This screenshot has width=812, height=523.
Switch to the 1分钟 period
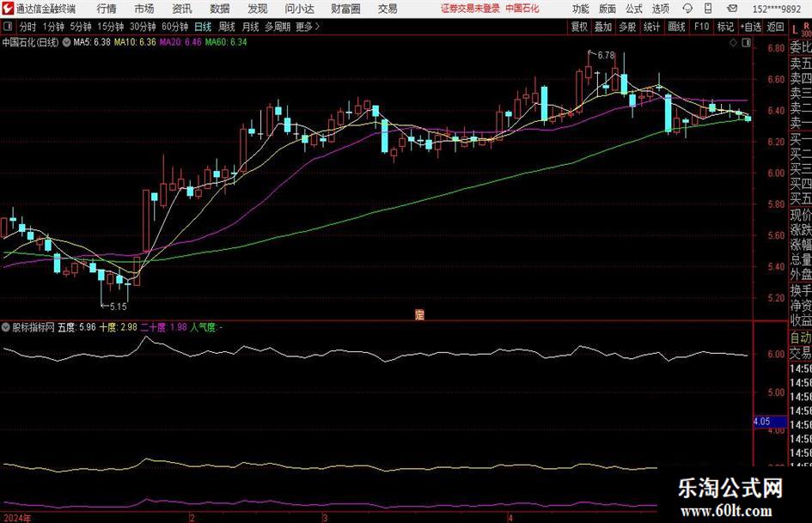(53, 27)
